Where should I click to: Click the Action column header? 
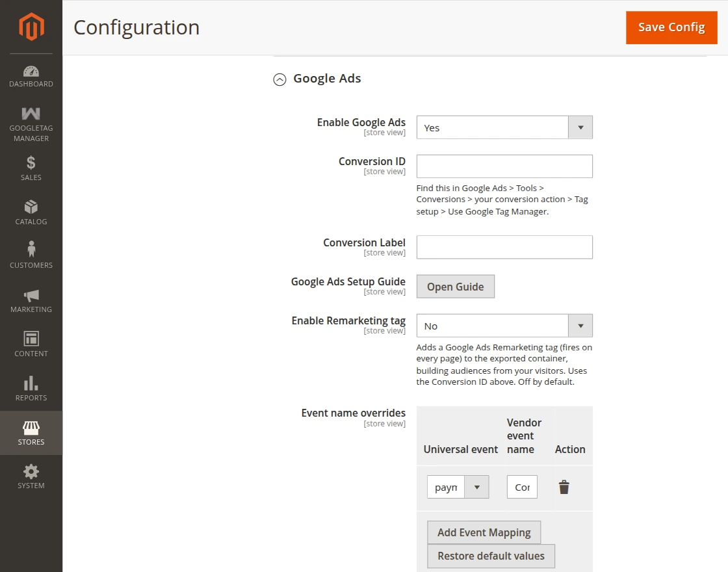click(569, 449)
